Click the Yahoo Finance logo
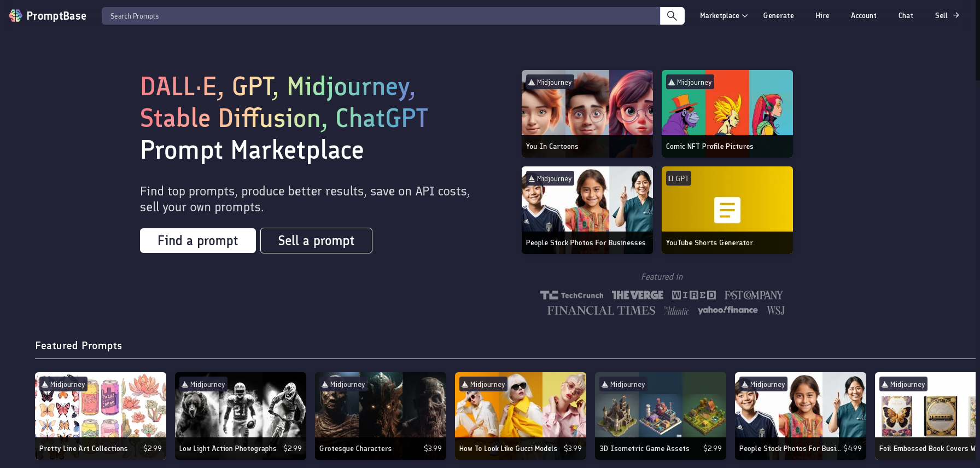This screenshot has height=468, width=980. point(728,310)
